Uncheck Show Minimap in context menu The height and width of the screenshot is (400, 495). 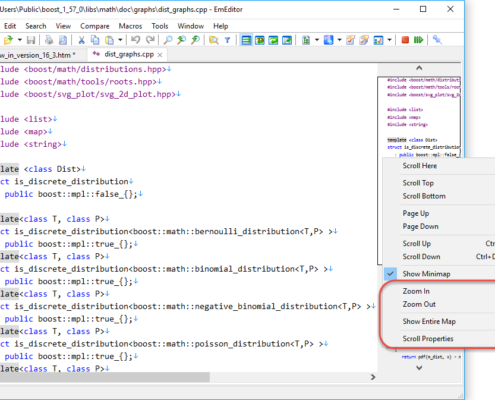[x=426, y=274]
